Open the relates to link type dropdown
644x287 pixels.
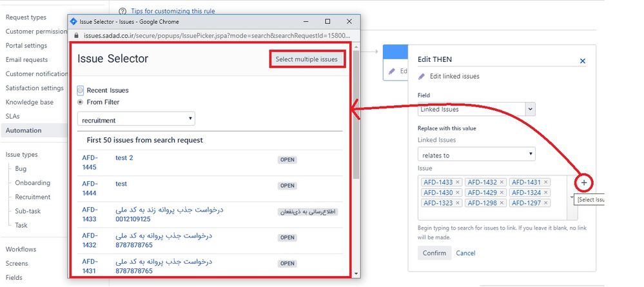coord(476,155)
